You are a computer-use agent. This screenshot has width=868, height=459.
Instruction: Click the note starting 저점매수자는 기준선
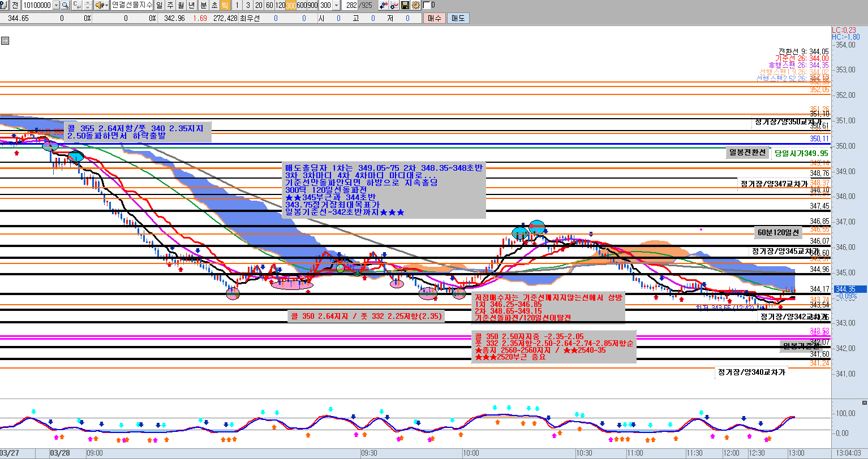[x=548, y=308]
